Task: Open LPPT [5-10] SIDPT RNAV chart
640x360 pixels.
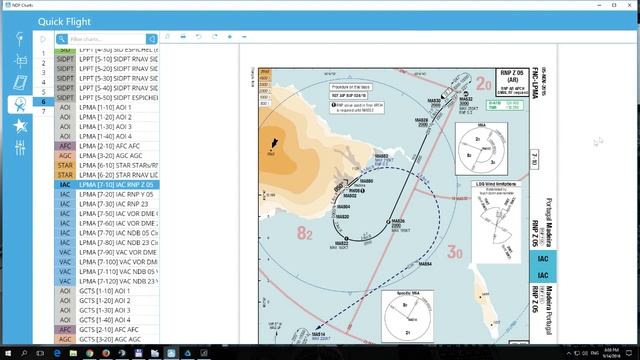Action: (107, 59)
